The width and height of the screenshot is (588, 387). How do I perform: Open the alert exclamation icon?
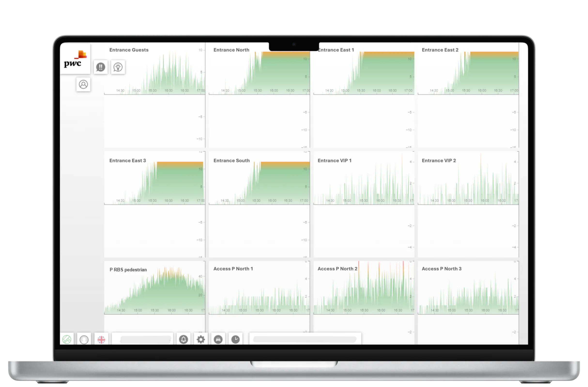point(100,67)
